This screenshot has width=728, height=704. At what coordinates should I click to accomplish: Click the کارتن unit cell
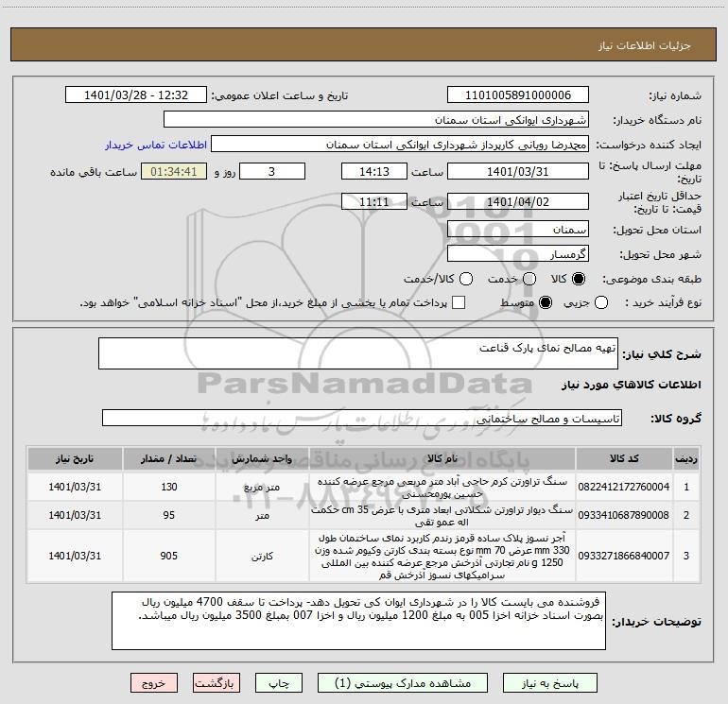pyautogui.click(x=262, y=556)
